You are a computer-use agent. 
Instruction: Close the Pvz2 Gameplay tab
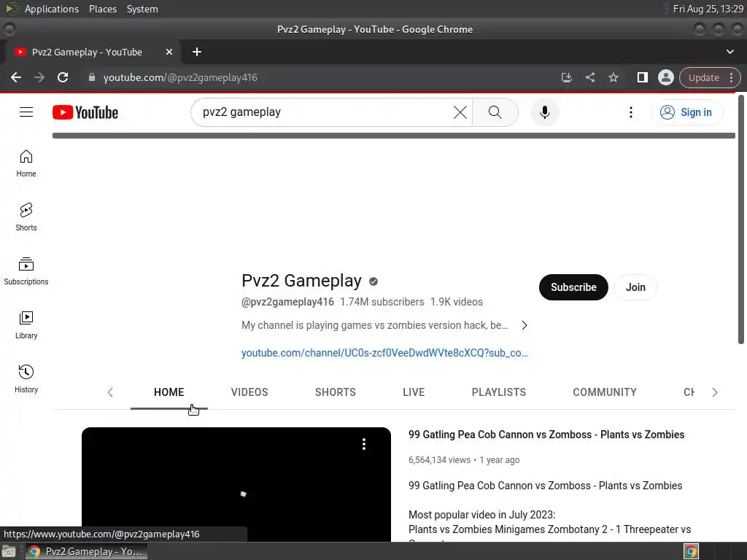pos(169,52)
